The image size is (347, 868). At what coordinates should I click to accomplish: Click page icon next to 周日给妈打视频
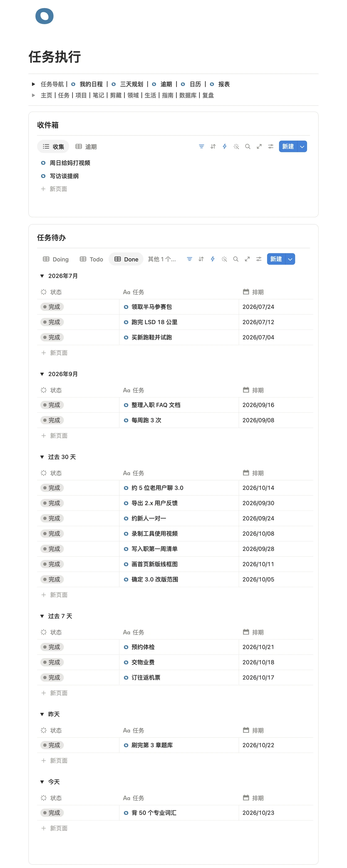[x=43, y=163]
